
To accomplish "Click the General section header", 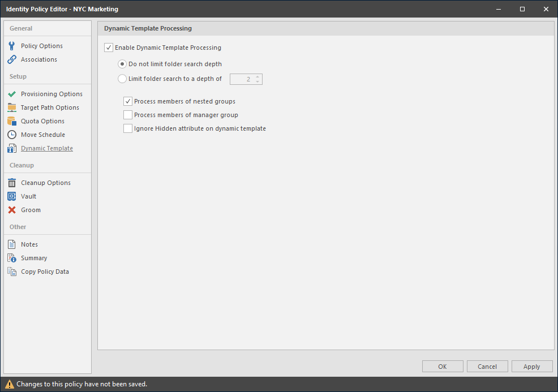I will click(x=20, y=28).
